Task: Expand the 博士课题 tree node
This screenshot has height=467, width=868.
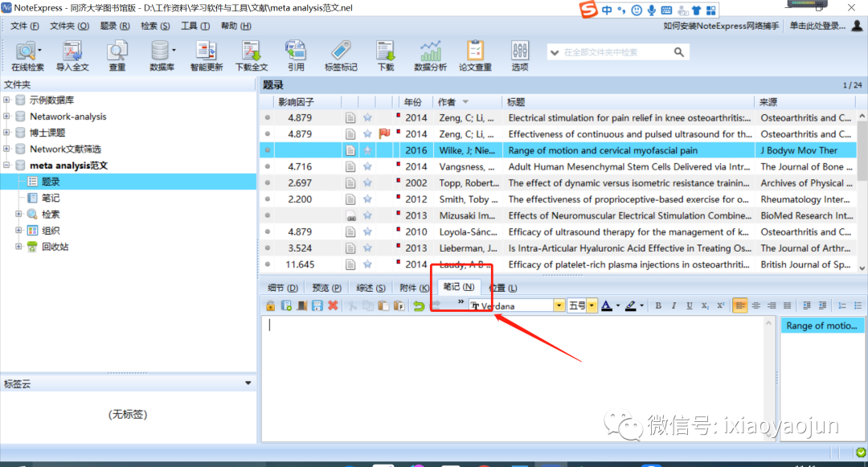Action: 6,133
